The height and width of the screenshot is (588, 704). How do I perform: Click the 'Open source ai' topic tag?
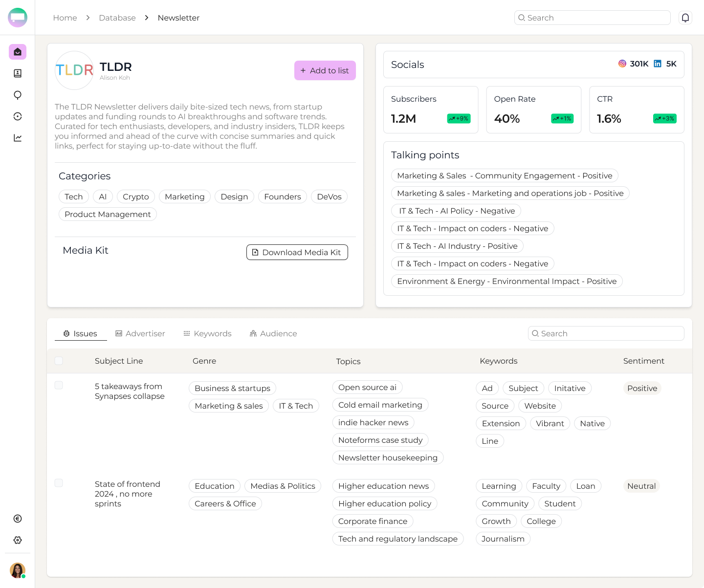pos(368,387)
